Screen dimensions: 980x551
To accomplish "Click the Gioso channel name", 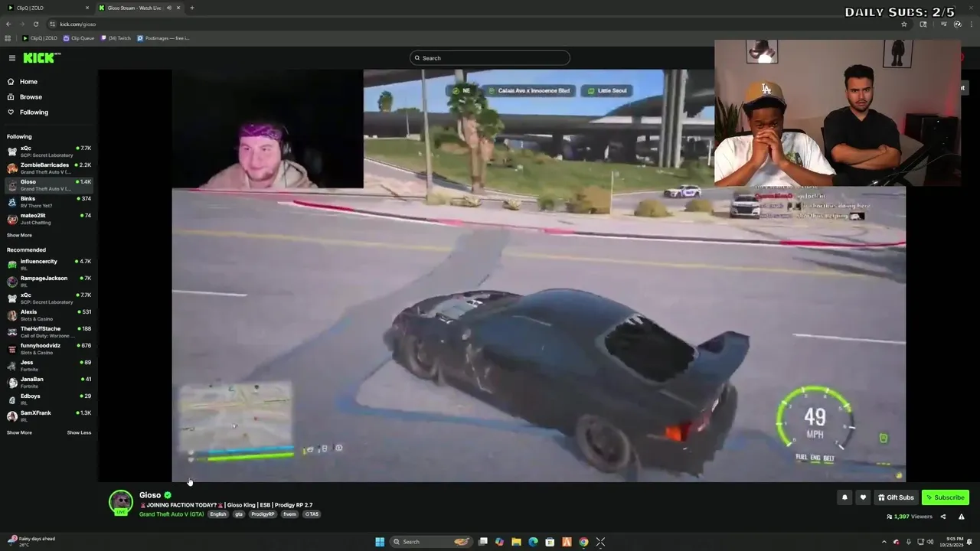I will 150,495.
